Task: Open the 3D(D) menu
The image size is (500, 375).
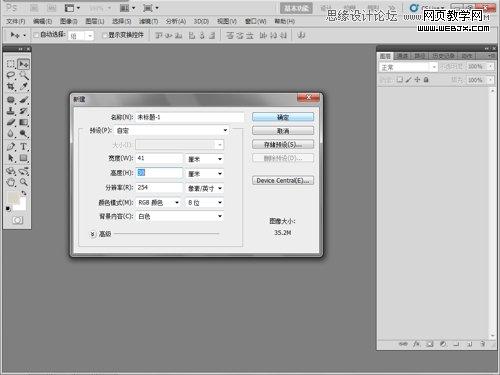Action: coord(201,21)
